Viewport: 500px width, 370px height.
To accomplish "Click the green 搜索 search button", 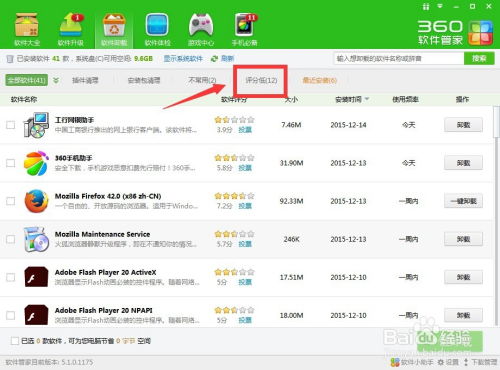I will pos(479,59).
